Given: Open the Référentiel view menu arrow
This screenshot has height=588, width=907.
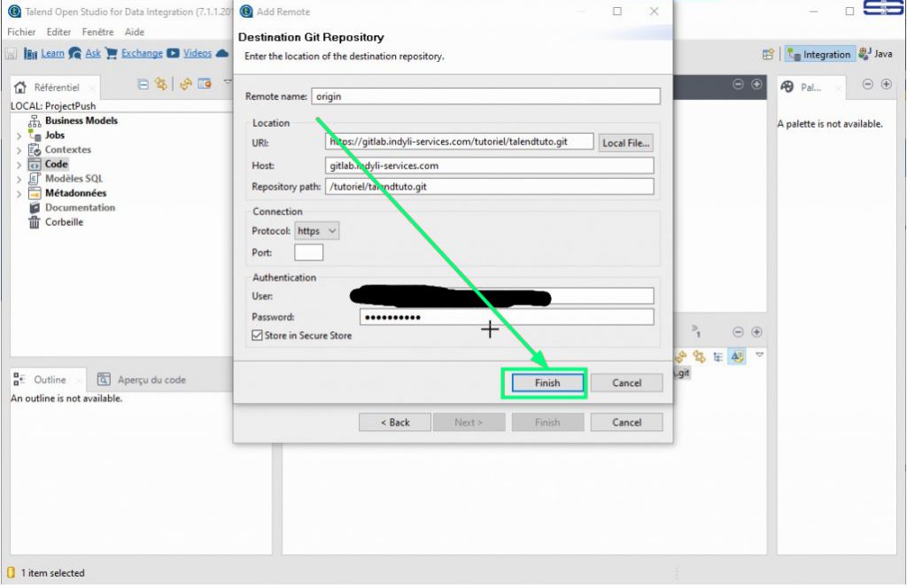Looking at the screenshot, I should 228,82.
